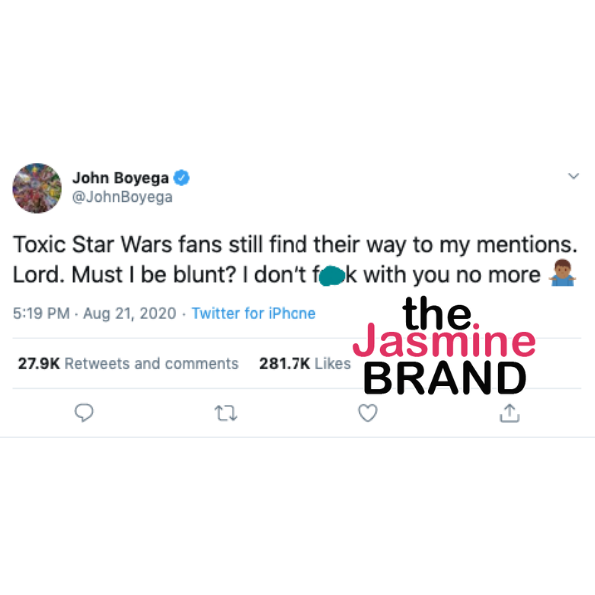Click the @JohnBoyega handle
The width and height of the screenshot is (595, 595).
122,197
